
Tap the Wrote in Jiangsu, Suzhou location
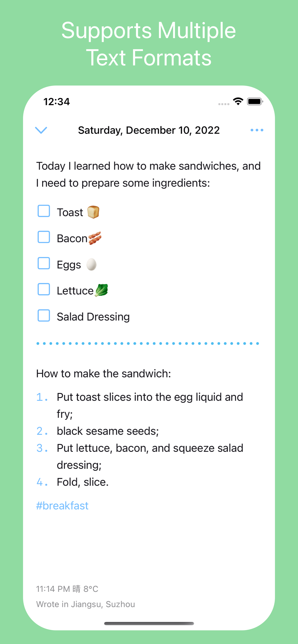click(x=86, y=604)
